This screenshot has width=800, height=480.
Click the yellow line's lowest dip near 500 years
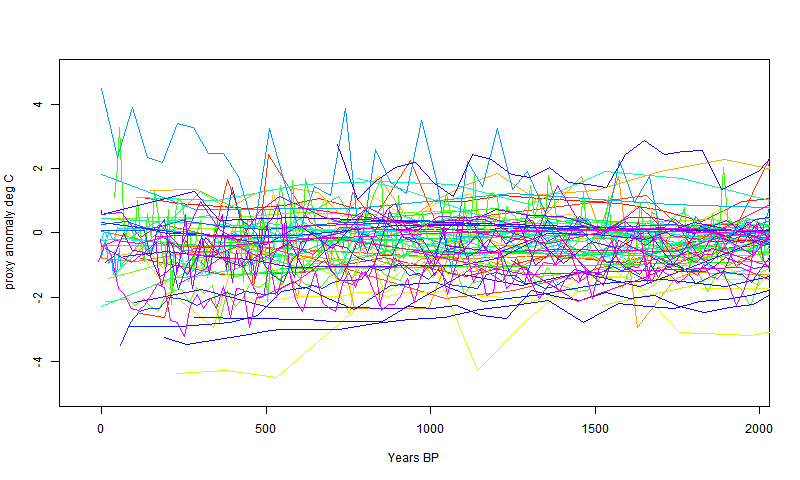[275, 377]
